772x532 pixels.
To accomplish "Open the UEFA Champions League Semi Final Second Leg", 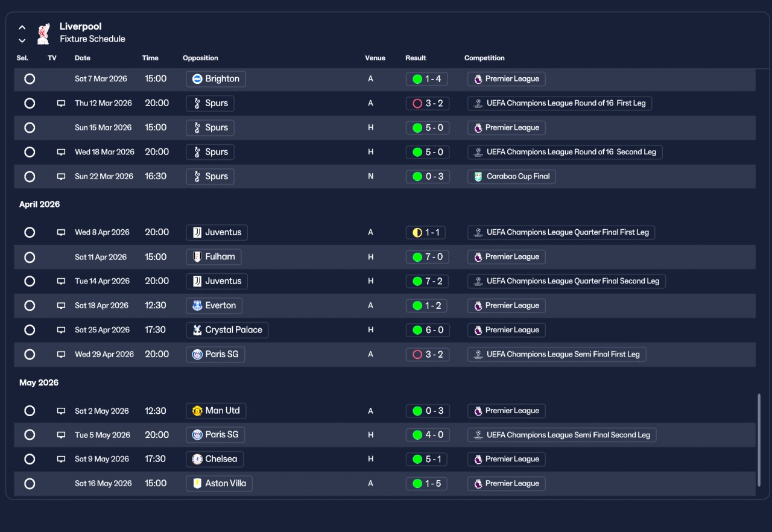I will pyautogui.click(x=562, y=435).
